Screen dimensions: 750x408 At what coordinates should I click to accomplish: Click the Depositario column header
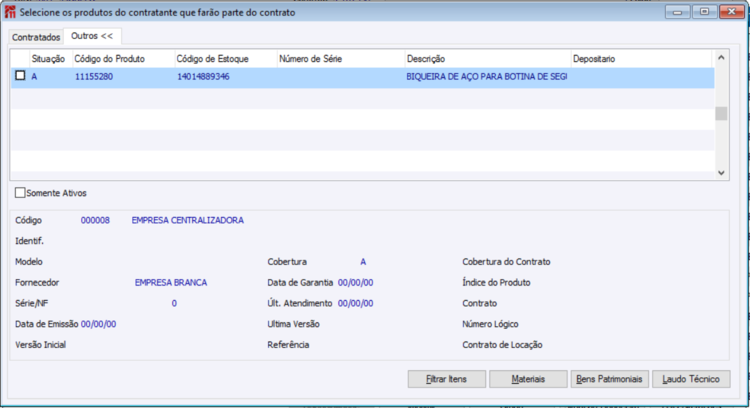coord(641,59)
